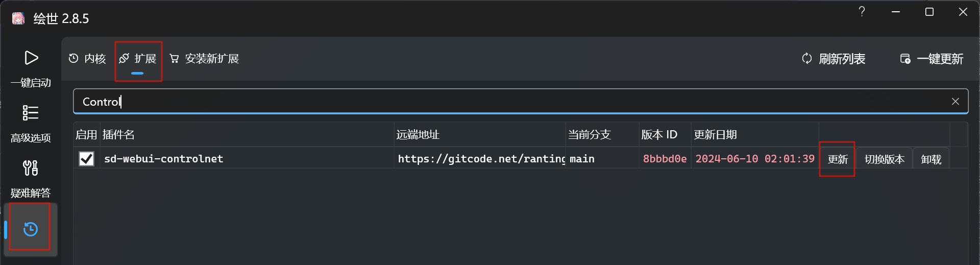The image size is (980, 265).
Task: Clear the search field with the X
Action: pyautogui.click(x=955, y=102)
